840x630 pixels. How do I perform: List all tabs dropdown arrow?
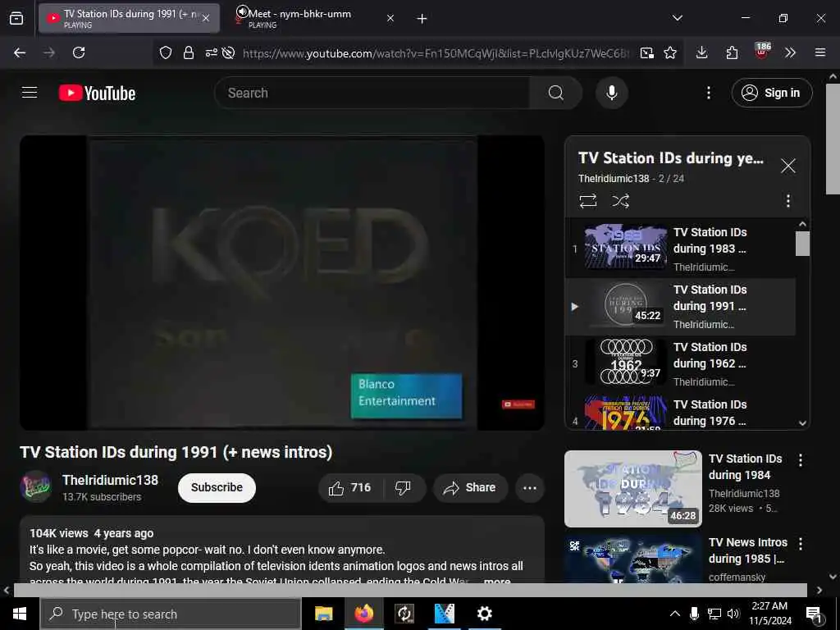pos(677,18)
